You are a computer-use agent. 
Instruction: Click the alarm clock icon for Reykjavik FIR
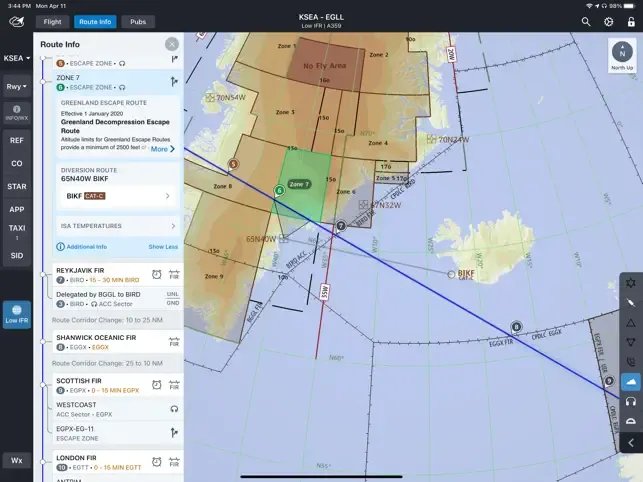pyautogui.click(x=157, y=274)
